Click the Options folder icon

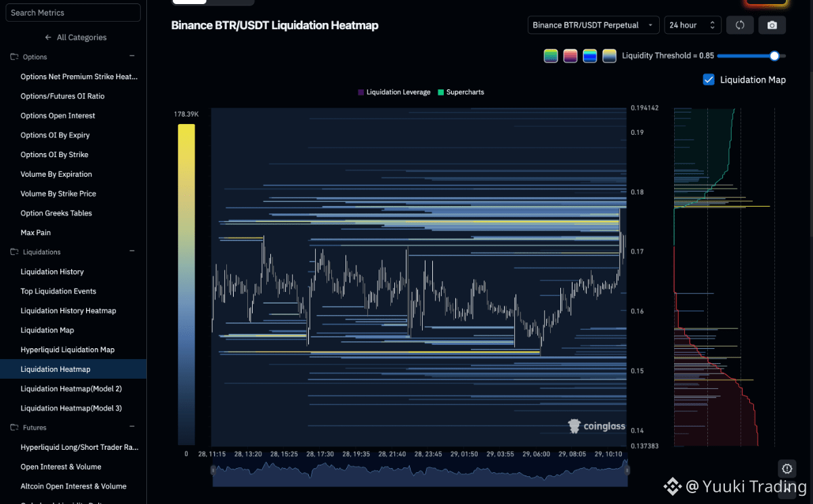pos(14,57)
